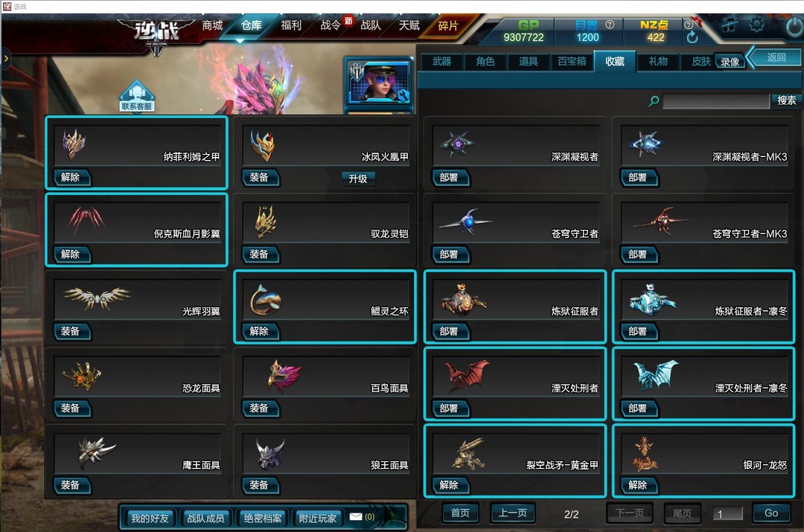
Task: Click 升级 for 冰凤火凰甲
Action: pyautogui.click(x=358, y=179)
